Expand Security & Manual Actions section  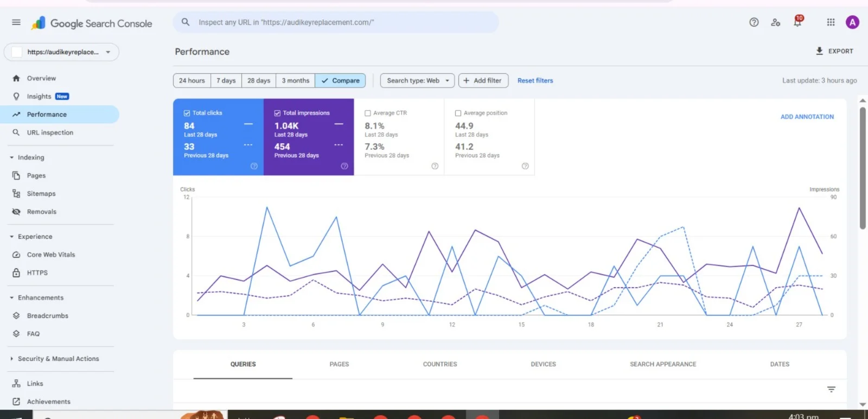pos(58,359)
